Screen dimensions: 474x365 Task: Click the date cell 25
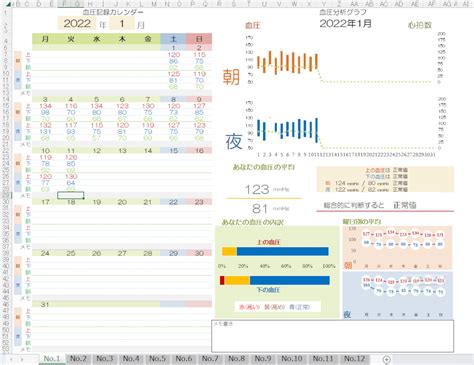(71, 253)
